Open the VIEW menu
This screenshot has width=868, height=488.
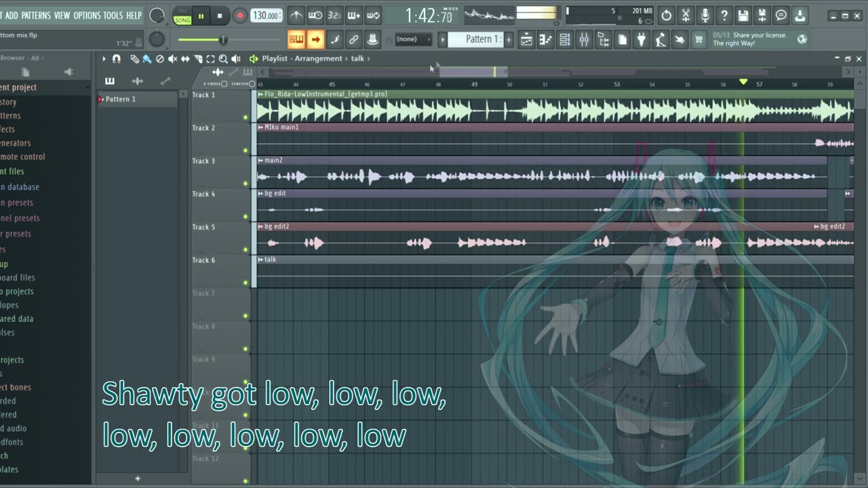62,15
